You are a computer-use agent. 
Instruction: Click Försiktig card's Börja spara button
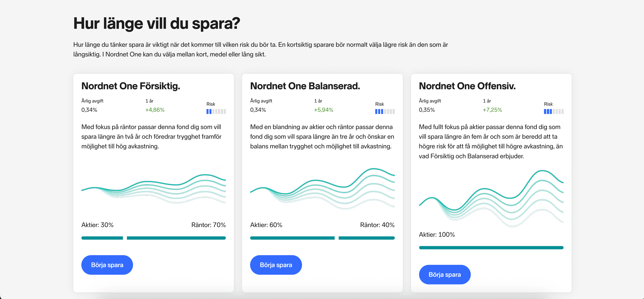(107, 265)
